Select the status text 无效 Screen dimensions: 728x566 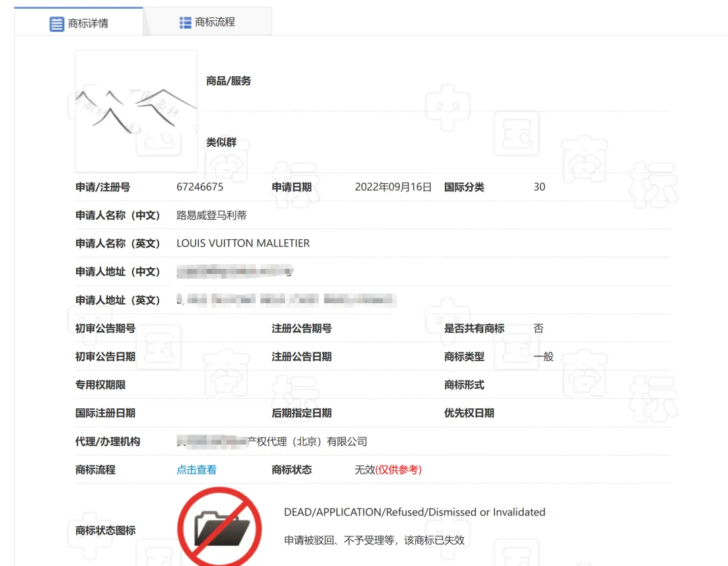365,470
